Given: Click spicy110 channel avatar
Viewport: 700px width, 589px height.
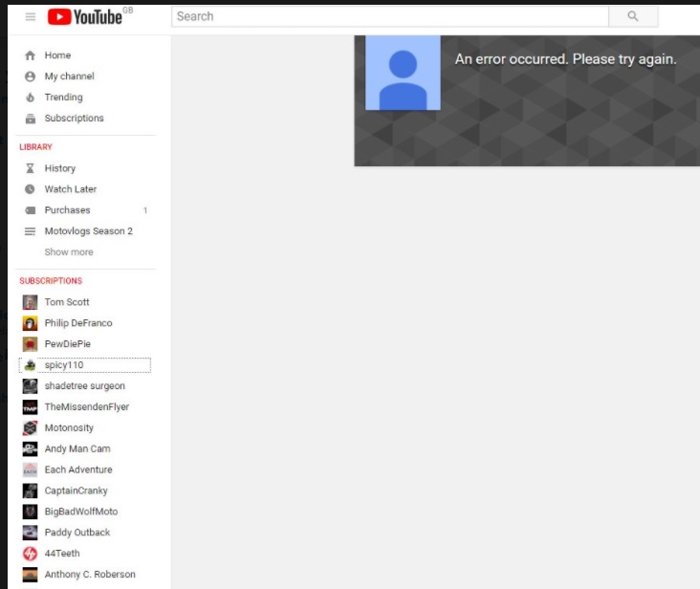Looking at the screenshot, I should click(30, 365).
